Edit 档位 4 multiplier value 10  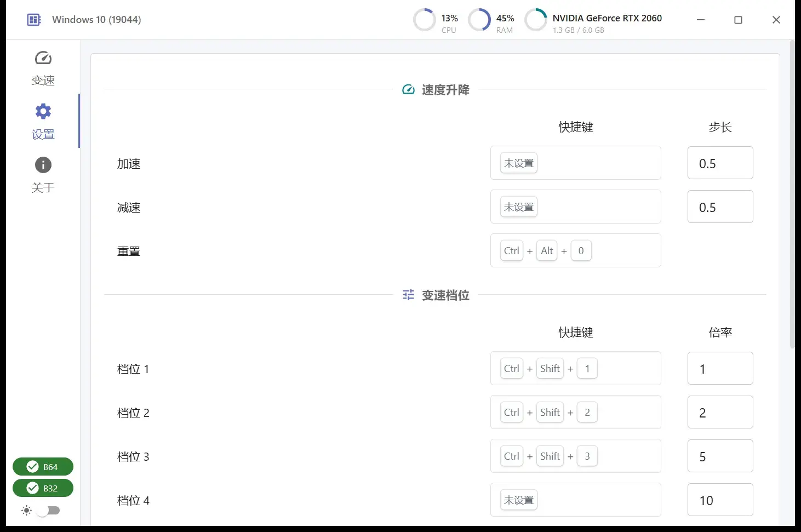click(720, 500)
